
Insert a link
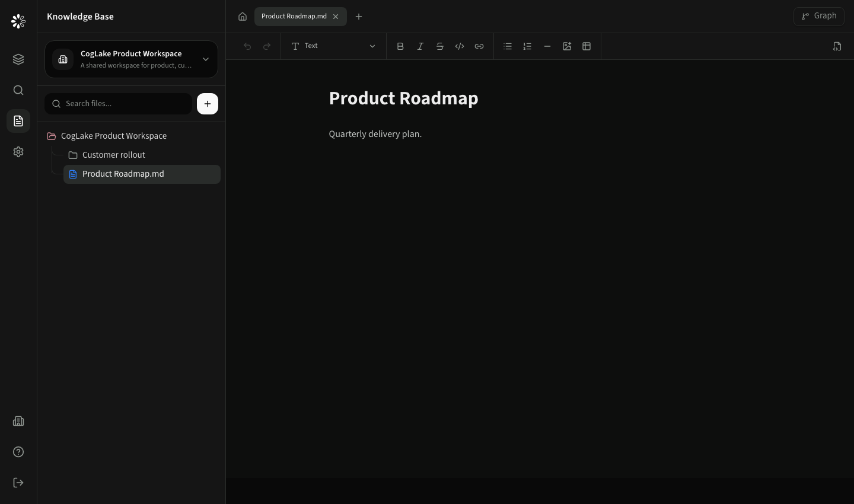point(479,46)
